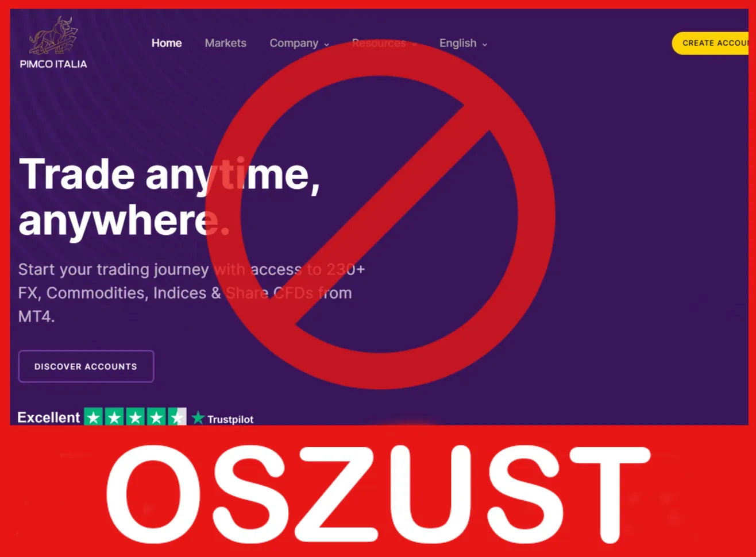This screenshot has height=557, width=756.
Task: Click the PIMCO ITALIA bull logo
Action: click(x=53, y=43)
